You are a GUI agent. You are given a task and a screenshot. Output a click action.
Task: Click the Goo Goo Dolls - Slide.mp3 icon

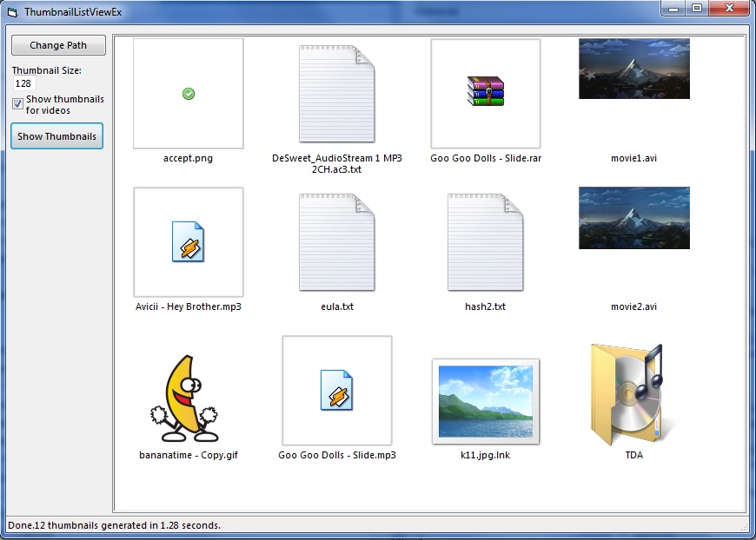click(x=336, y=391)
